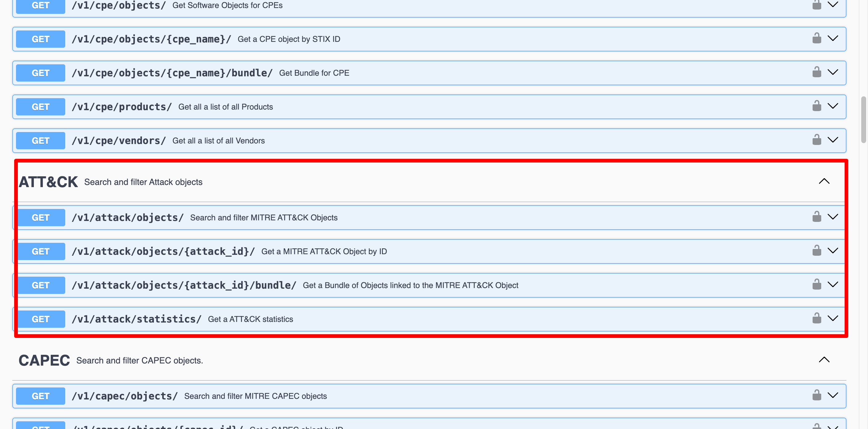Click the ATT&CK section heading
This screenshot has width=868, height=429.
click(x=48, y=182)
